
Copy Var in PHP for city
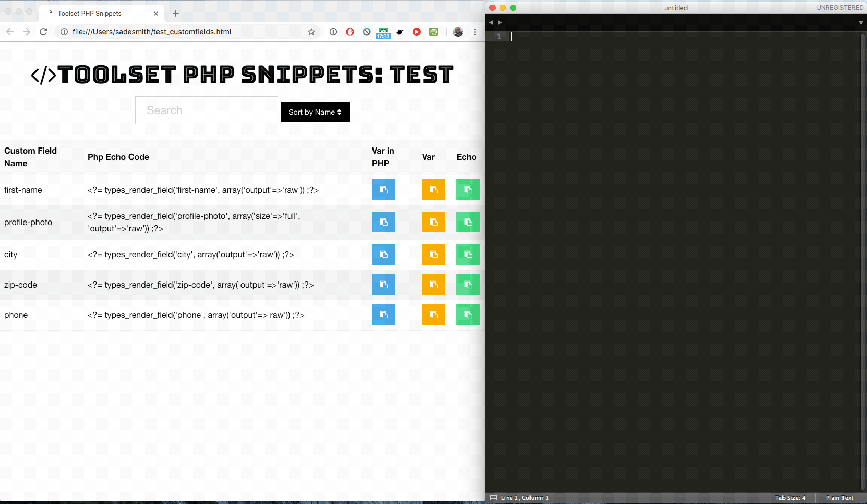[x=383, y=254]
